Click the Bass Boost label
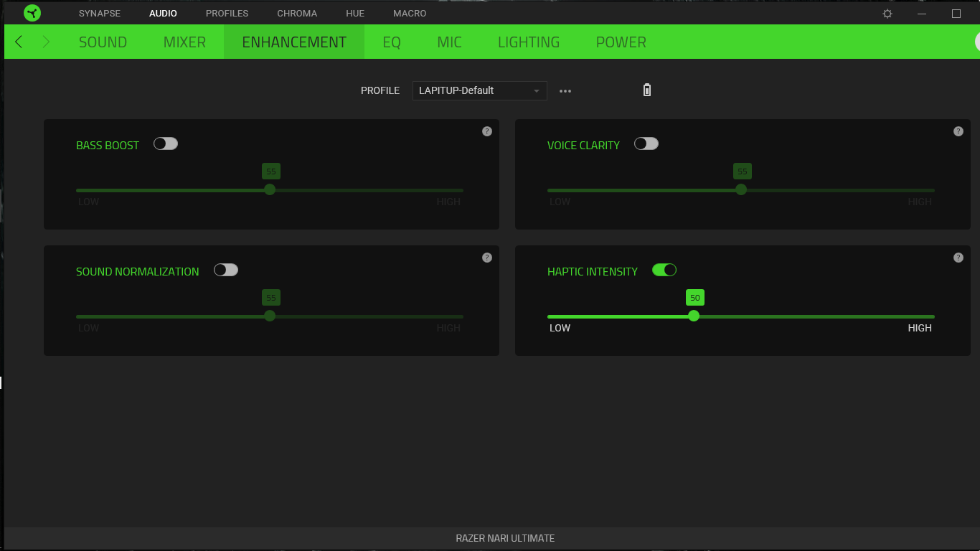 108,145
